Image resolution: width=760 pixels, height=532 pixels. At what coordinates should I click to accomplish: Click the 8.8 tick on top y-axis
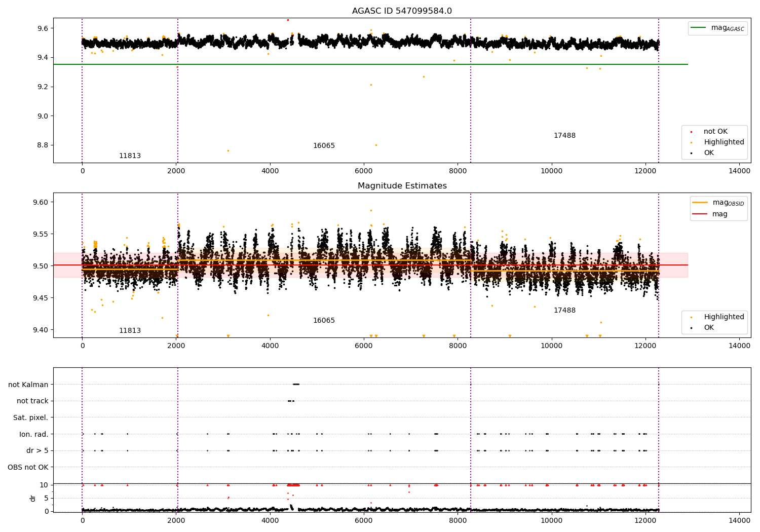pyautogui.click(x=43, y=145)
